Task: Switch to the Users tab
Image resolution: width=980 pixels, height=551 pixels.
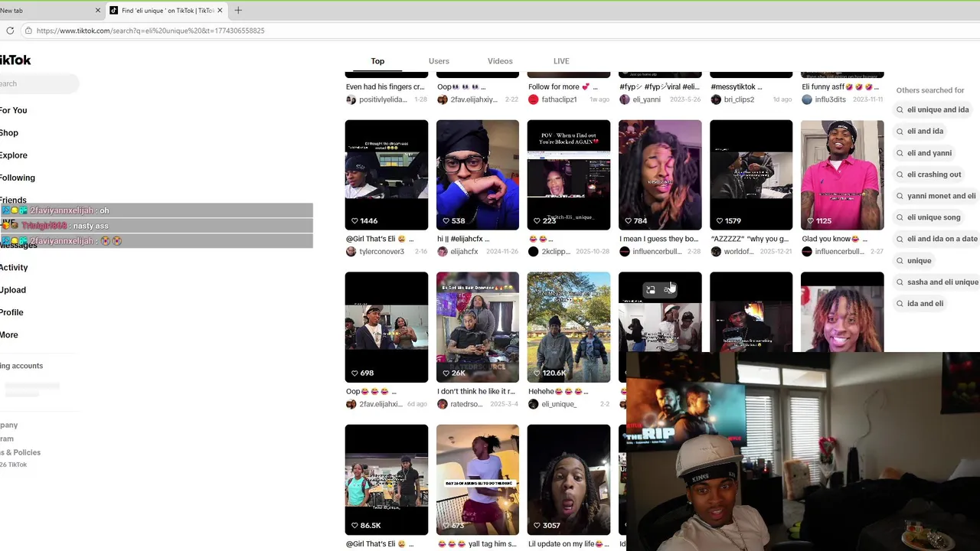Action: click(439, 61)
